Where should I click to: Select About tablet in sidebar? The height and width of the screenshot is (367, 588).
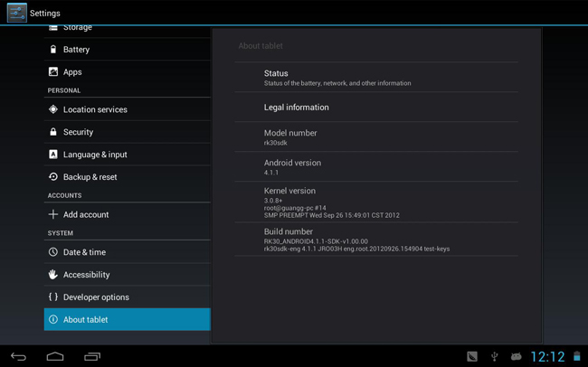pyautogui.click(x=128, y=319)
